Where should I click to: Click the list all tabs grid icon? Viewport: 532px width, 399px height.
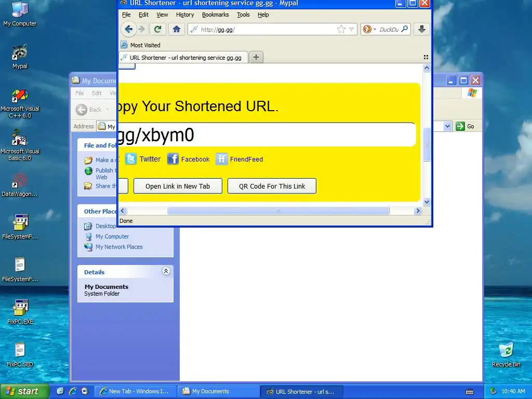point(426,57)
